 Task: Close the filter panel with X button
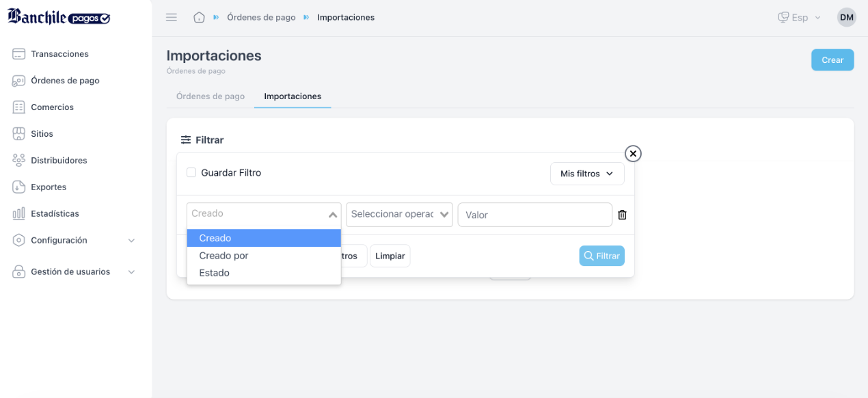[x=633, y=154]
